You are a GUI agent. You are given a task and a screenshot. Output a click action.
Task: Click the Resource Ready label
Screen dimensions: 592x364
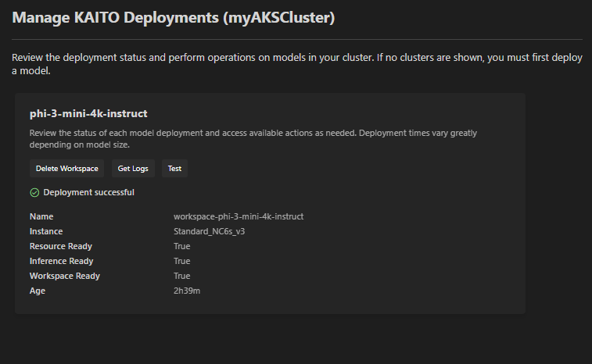(x=61, y=246)
